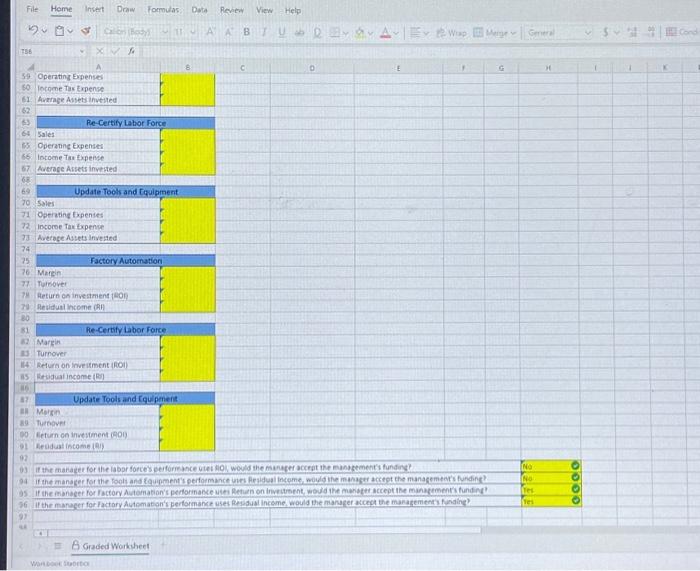
Task: Decrease font size with smaller A icon
Action: 229,32
